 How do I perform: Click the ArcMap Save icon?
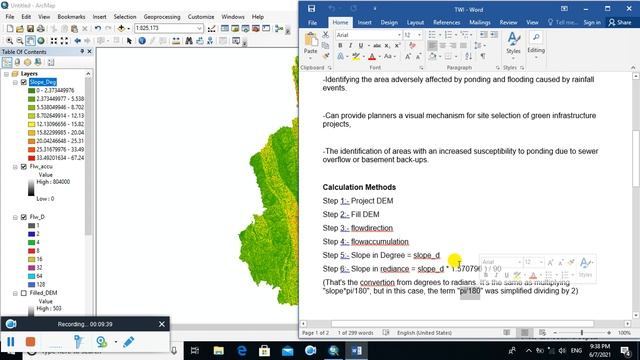[30, 29]
